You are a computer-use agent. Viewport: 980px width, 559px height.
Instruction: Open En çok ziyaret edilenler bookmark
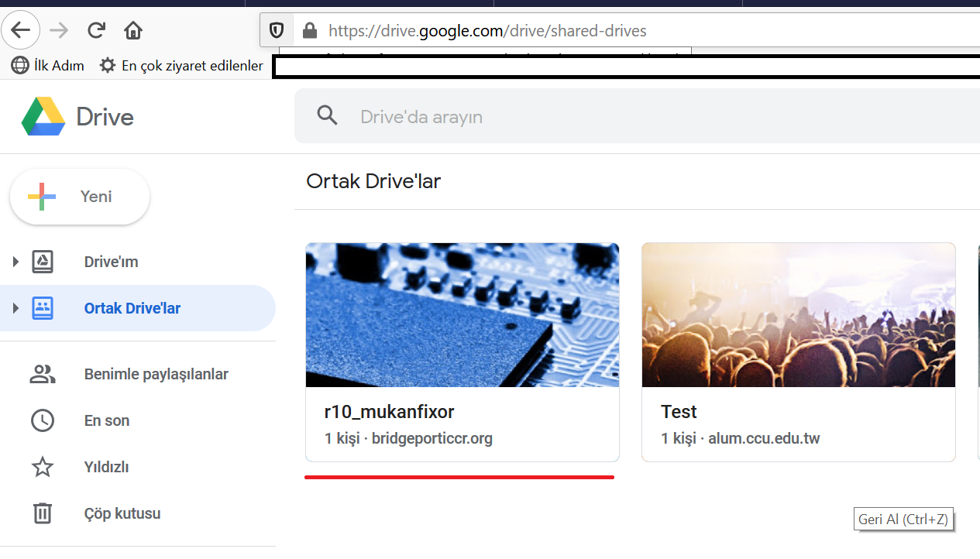click(182, 66)
